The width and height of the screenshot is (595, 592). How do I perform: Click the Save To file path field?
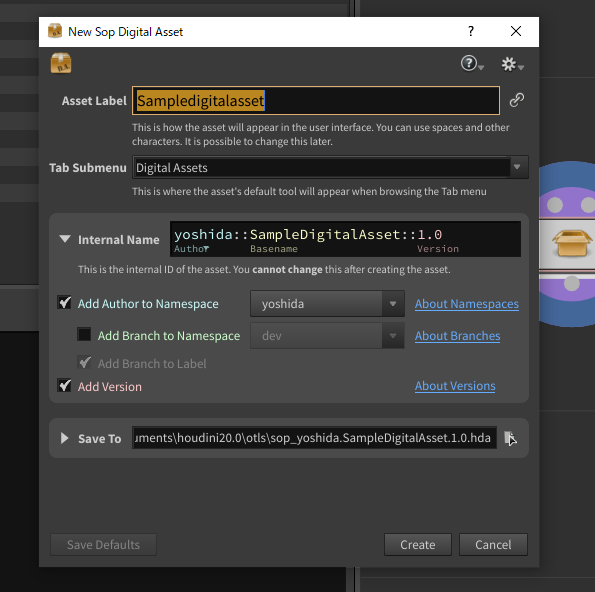[x=314, y=438]
